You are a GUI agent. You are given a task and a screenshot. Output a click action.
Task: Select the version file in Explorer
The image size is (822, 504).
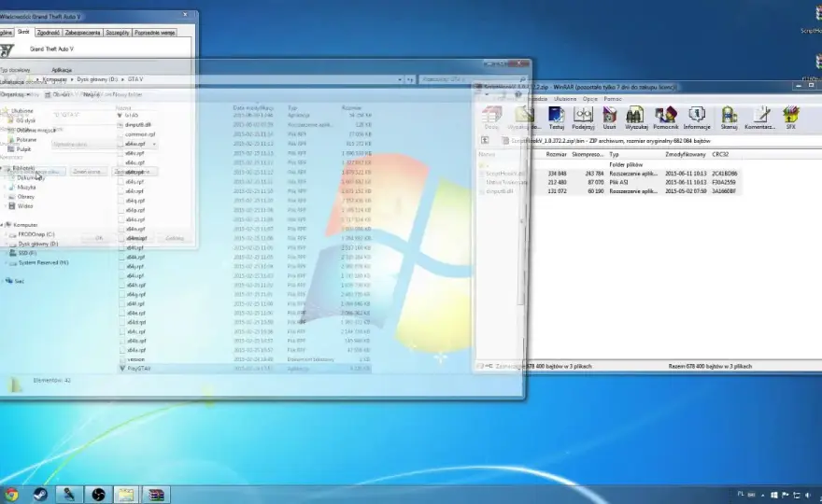(x=135, y=359)
